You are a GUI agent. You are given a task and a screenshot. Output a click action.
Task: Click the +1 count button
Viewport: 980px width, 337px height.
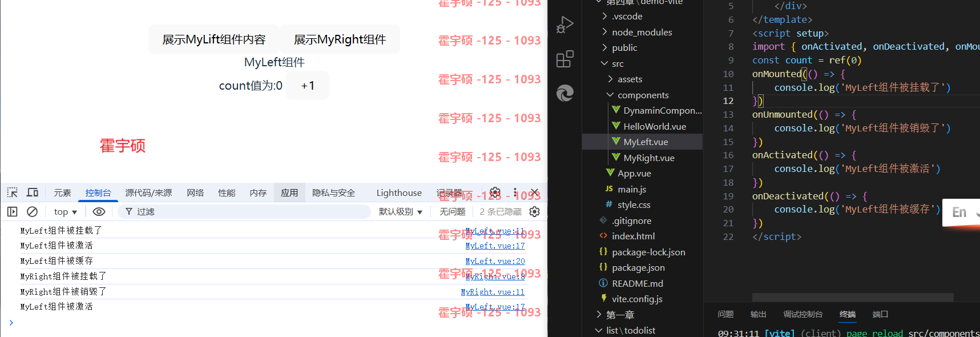pos(308,86)
